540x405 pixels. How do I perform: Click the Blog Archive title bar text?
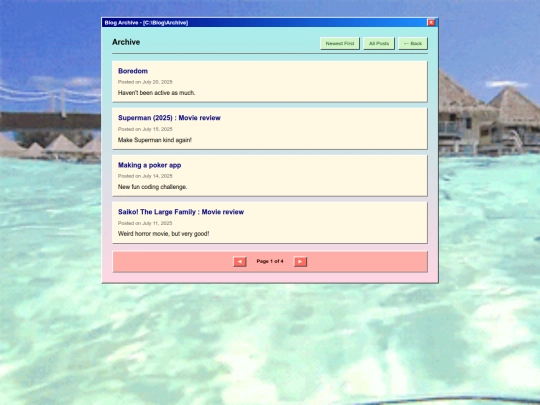pyautogui.click(x=146, y=23)
